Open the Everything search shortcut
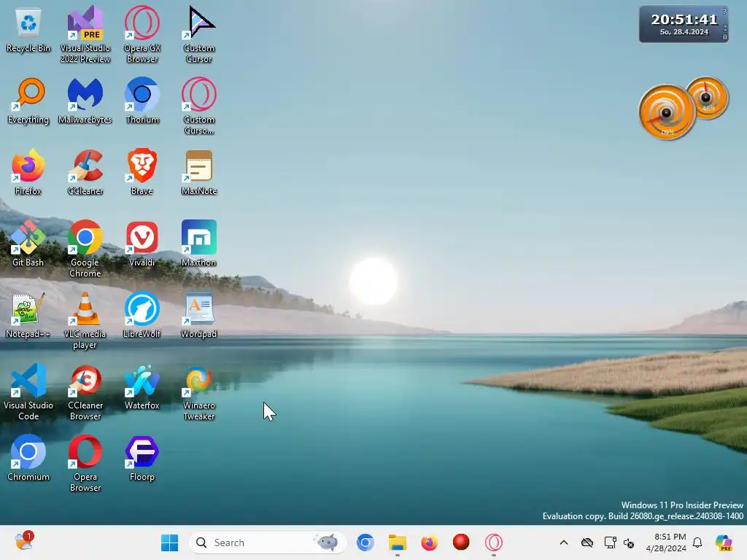Screen dimensions: 747x560 coord(28,101)
